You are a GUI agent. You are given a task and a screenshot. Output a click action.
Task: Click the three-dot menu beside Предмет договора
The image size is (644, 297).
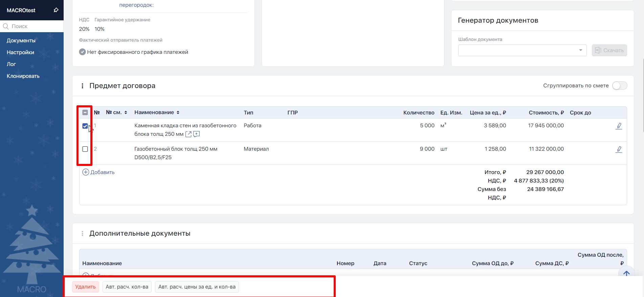82,86
